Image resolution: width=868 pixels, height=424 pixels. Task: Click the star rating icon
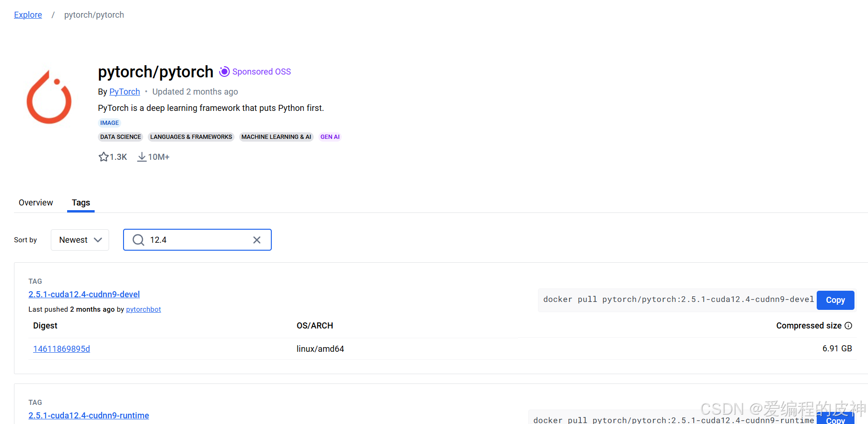[x=103, y=157]
